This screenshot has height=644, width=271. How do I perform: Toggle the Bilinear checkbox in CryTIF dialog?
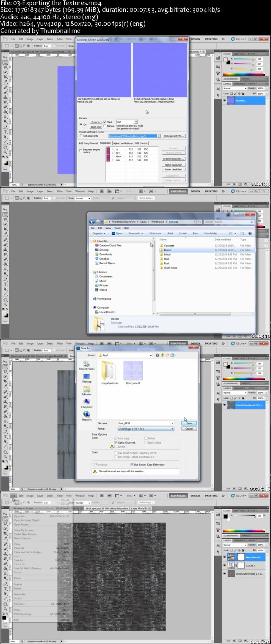105,126
